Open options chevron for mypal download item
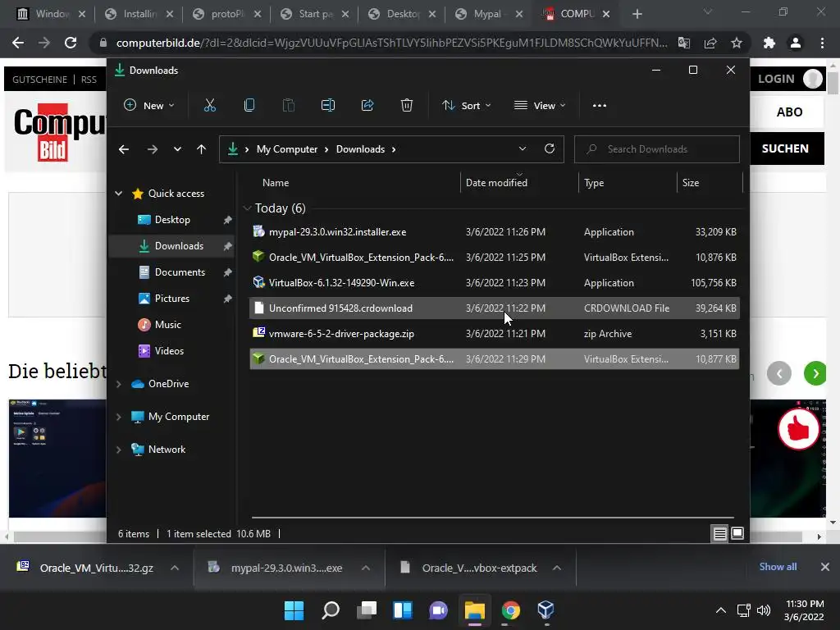 [366, 568]
